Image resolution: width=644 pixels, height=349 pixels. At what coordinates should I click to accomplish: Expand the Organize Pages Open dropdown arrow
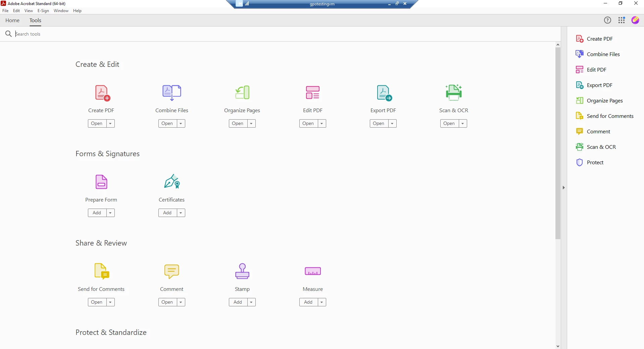pyautogui.click(x=251, y=124)
